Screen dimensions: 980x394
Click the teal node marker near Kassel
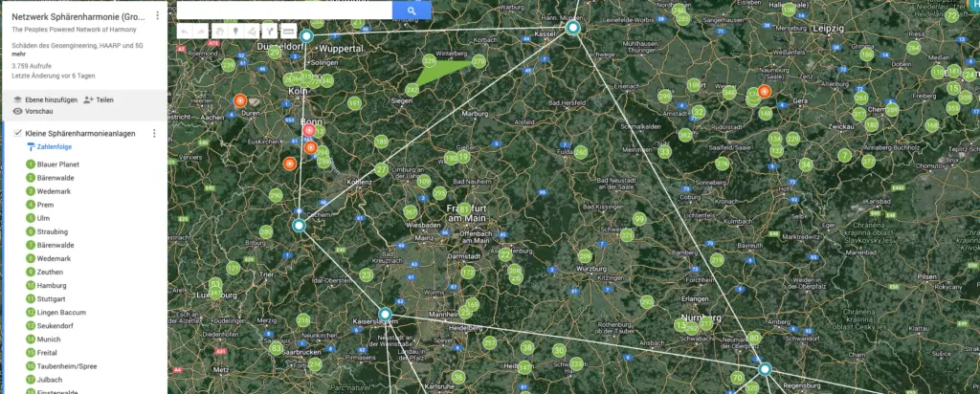tap(573, 28)
